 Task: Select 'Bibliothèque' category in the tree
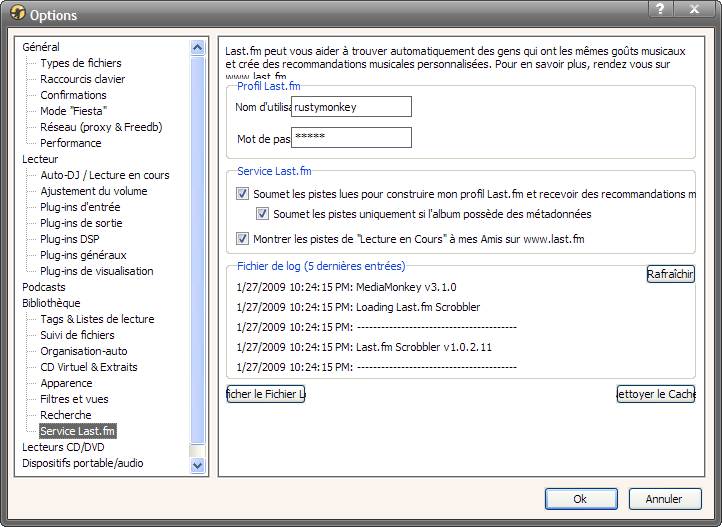click(51, 303)
